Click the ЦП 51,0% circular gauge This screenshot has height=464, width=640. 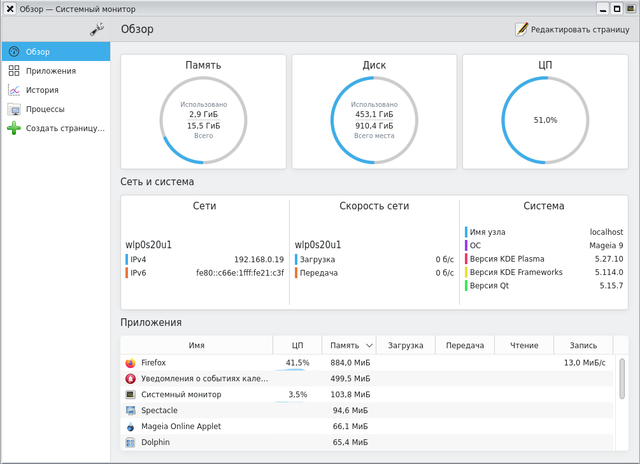point(545,120)
